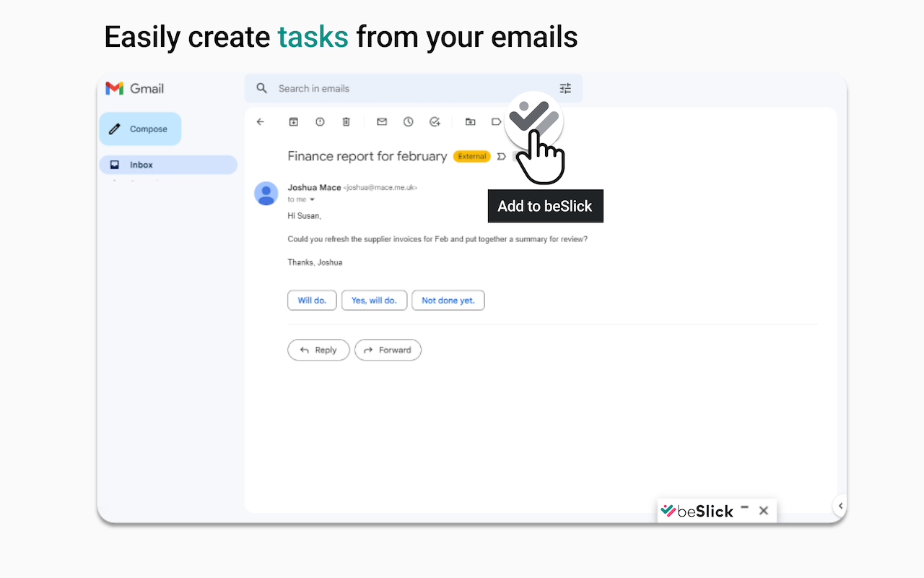Forward the Finance report email
Viewport: 924px width, 578px height.
click(x=388, y=350)
